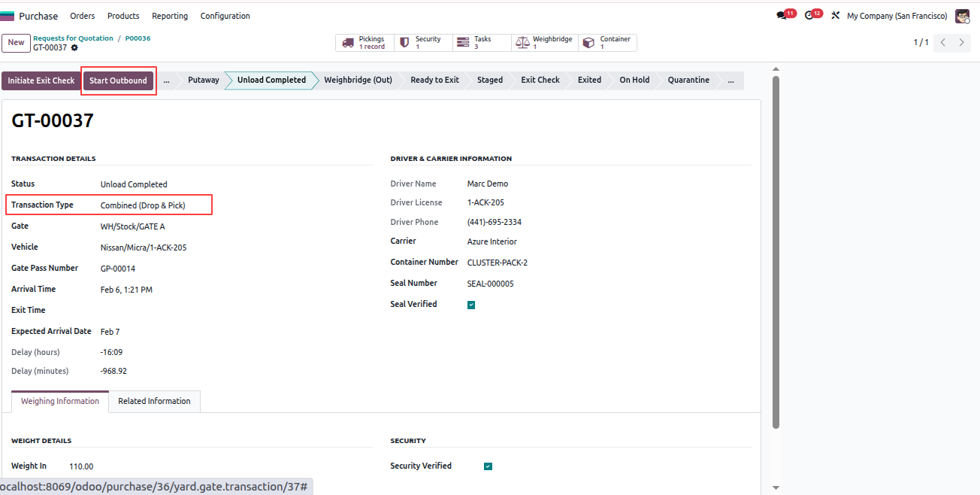
Task: Click the Initiate Exit Check button
Action: tap(41, 80)
